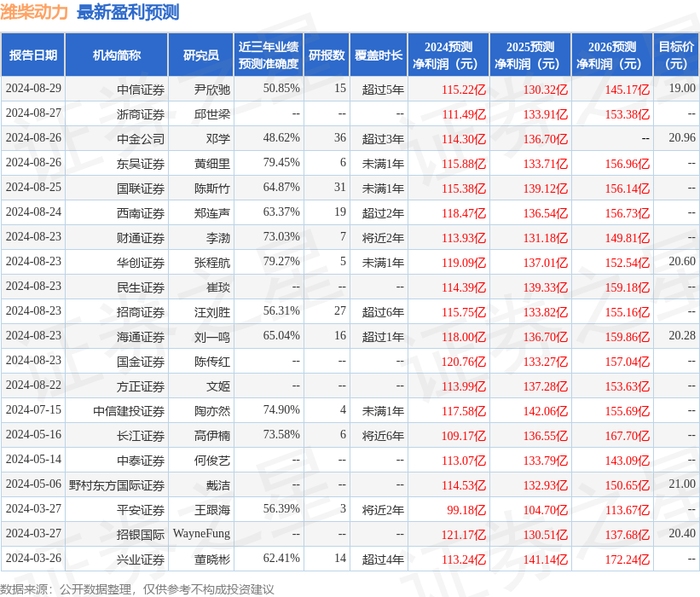Select the 报告日期 column header
Screen dimensions: 700x597
click(32, 53)
